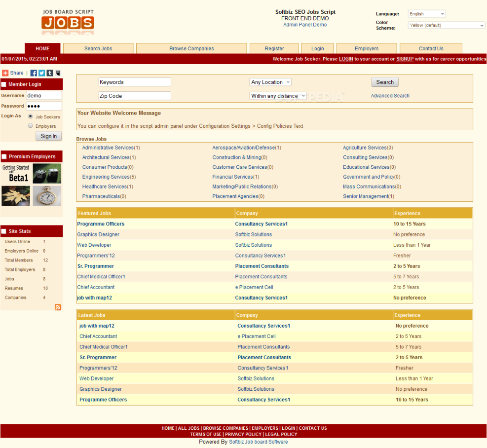
Task: Open the Any Location dropdown
Action: coord(271,82)
